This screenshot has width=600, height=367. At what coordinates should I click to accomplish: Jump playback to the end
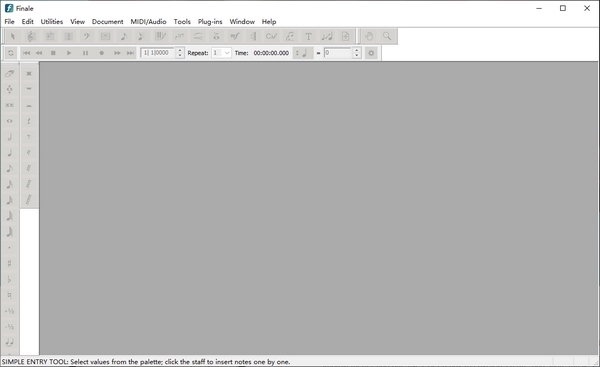[130, 53]
